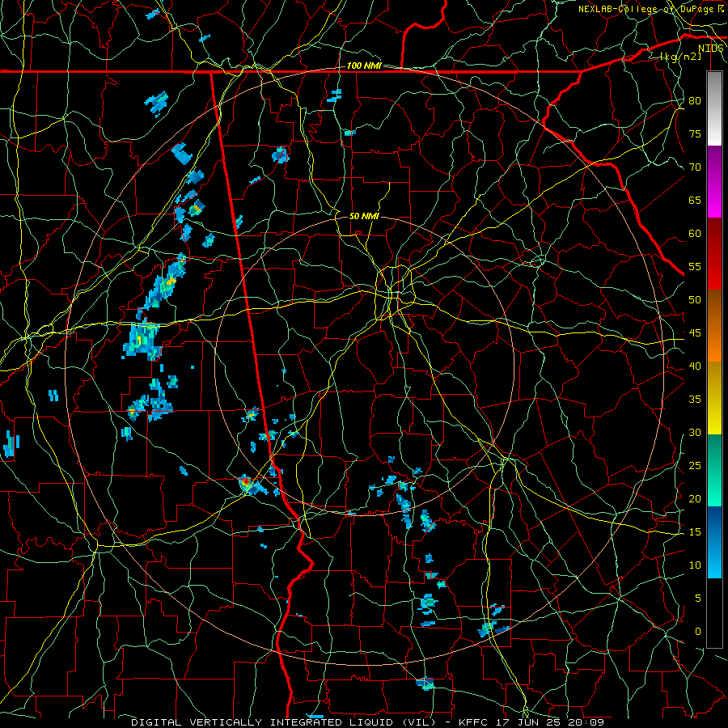Click the '10' value on the VIL scale
The width and height of the screenshot is (728, 728).
click(695, 565)
